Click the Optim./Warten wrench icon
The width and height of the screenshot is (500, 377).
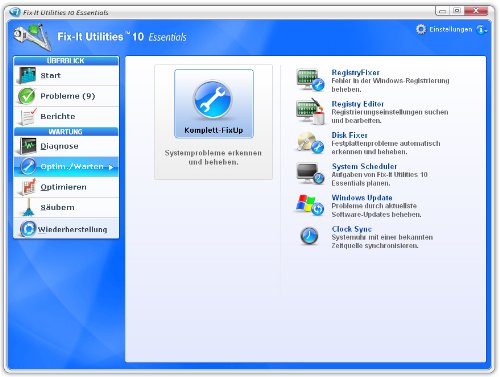(28, 166)
